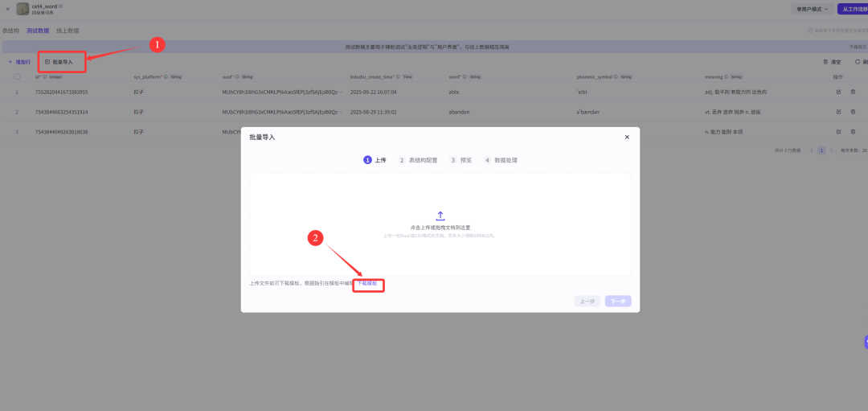Click the meaning cell starting with vt. 丢弃
The height and width of the screenshot is (411, 868).
pyautogui.click(x=735, y=112)
